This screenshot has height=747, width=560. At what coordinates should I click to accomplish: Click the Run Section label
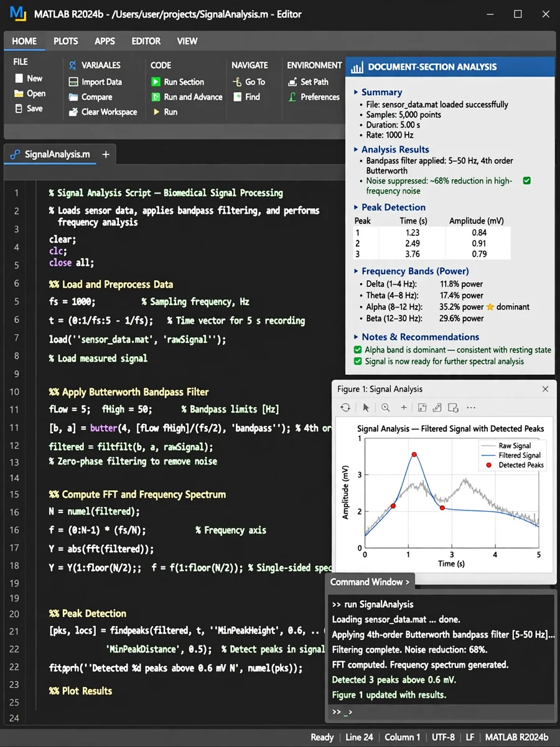184,82
